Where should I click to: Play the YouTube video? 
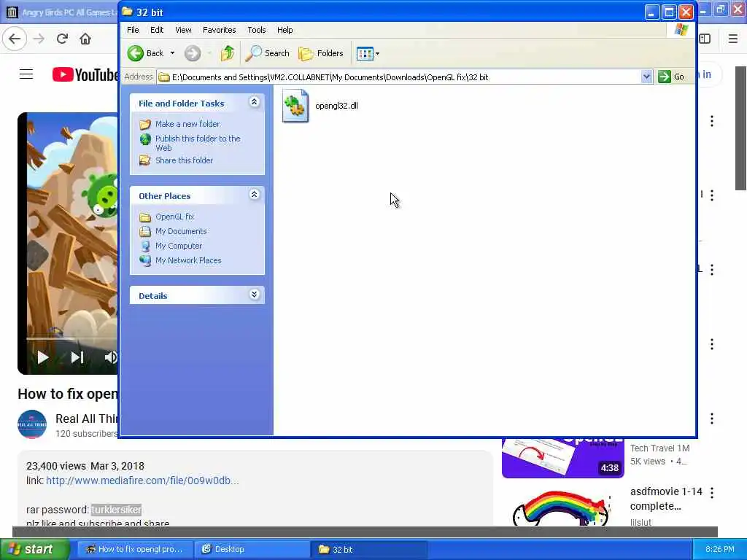43,357
